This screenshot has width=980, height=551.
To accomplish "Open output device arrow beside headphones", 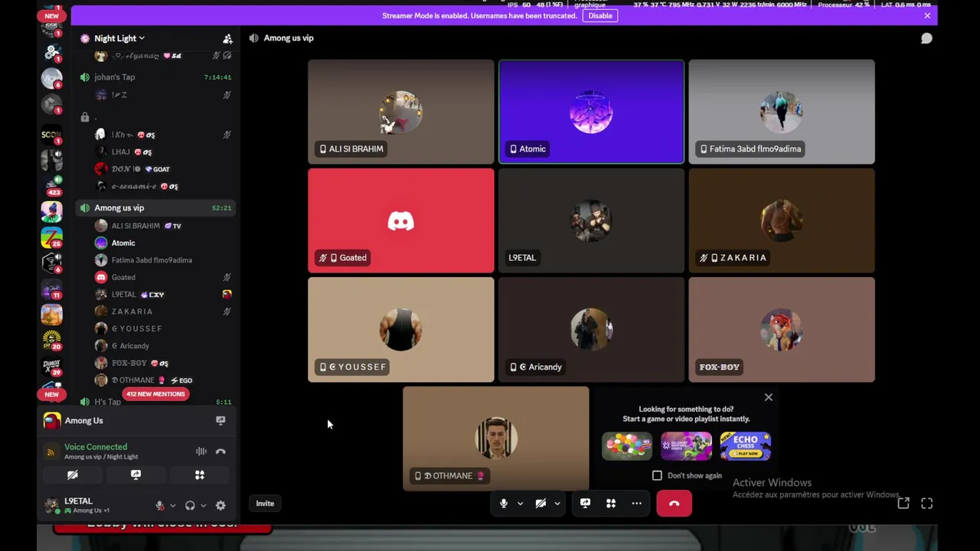I will click(203, 506).
